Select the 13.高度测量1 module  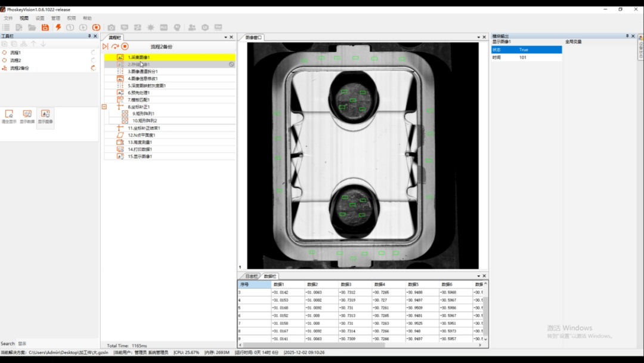coord(140,142)
